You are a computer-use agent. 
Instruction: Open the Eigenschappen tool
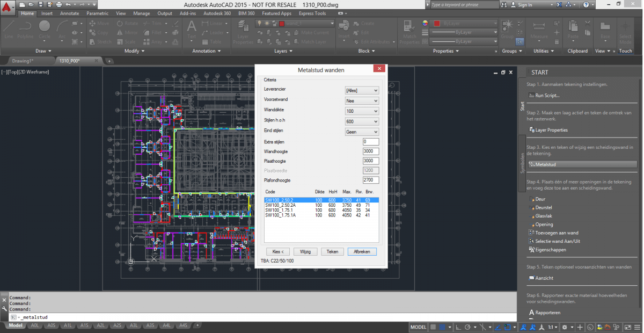point(531,250)
